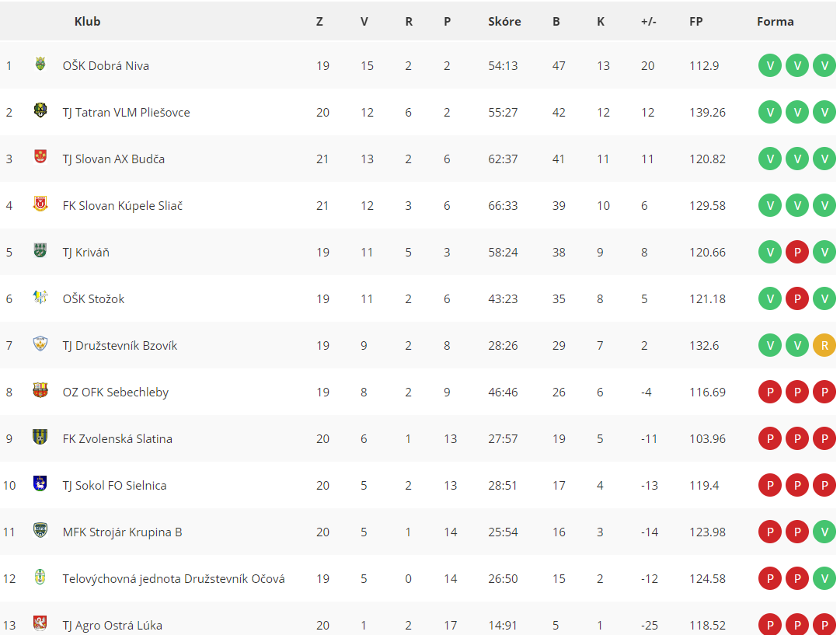
Task: Click the TJ Tatran VLM Pliešovce crest
Action: pyautogui.click(x=40, y=111)
